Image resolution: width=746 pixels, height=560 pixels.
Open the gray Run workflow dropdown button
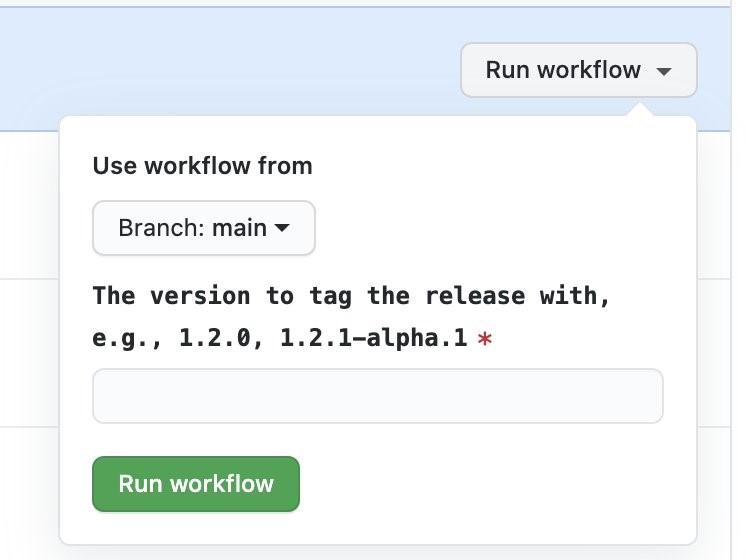click(579, 70)
